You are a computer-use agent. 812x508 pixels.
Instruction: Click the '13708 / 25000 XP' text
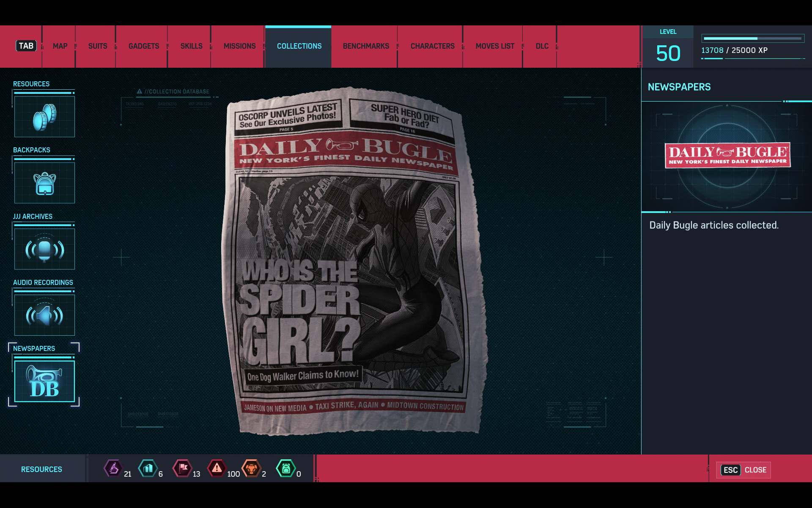pos(734,50)
